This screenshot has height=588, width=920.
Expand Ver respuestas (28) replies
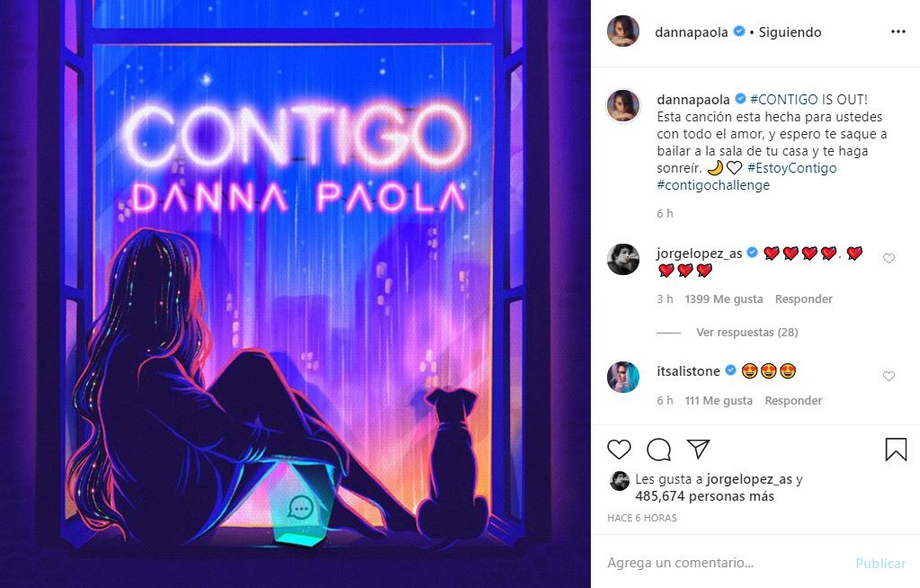747,332
